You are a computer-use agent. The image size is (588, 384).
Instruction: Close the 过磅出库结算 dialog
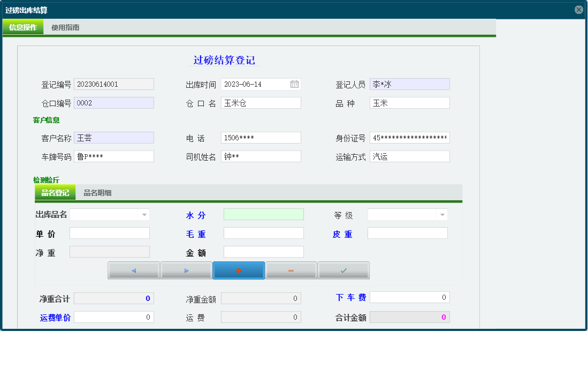(578, 9)
